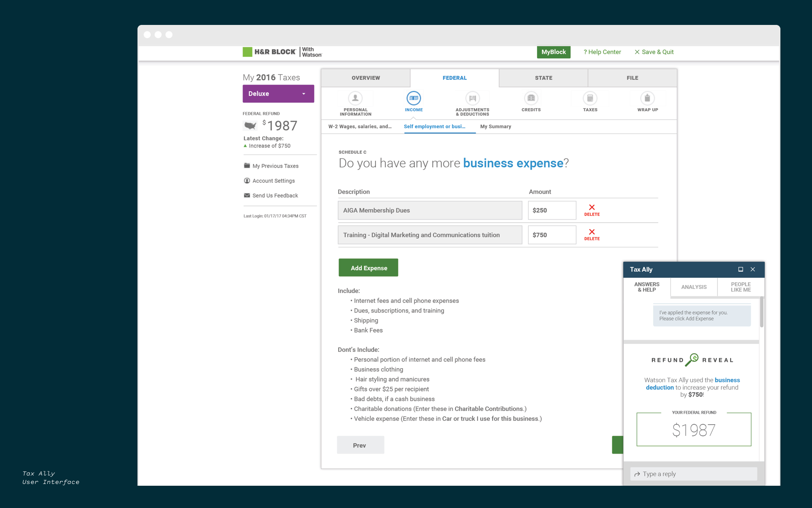Select the Federal tab
The height and width of the screenshot is (508, 812).
tap(455, 78)
